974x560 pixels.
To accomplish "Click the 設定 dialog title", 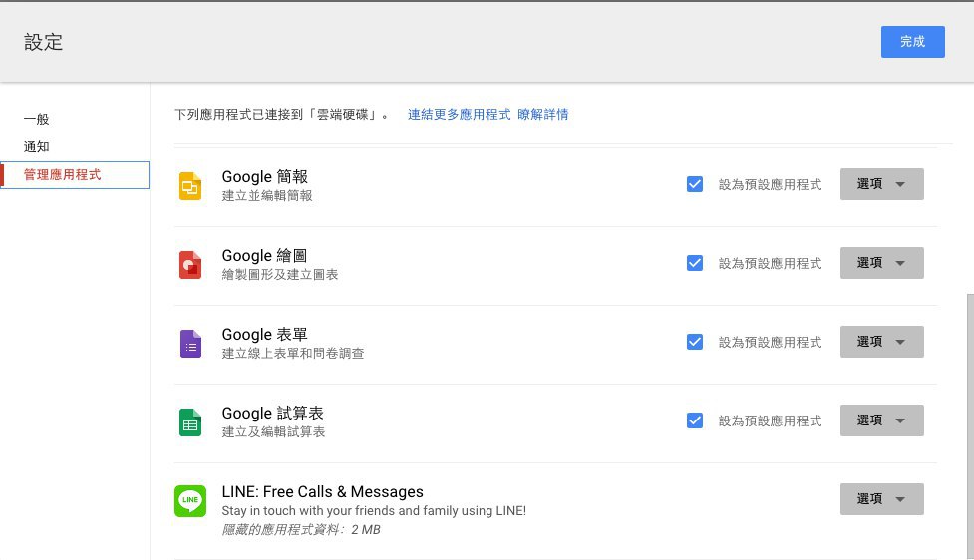I will point(44,42).
